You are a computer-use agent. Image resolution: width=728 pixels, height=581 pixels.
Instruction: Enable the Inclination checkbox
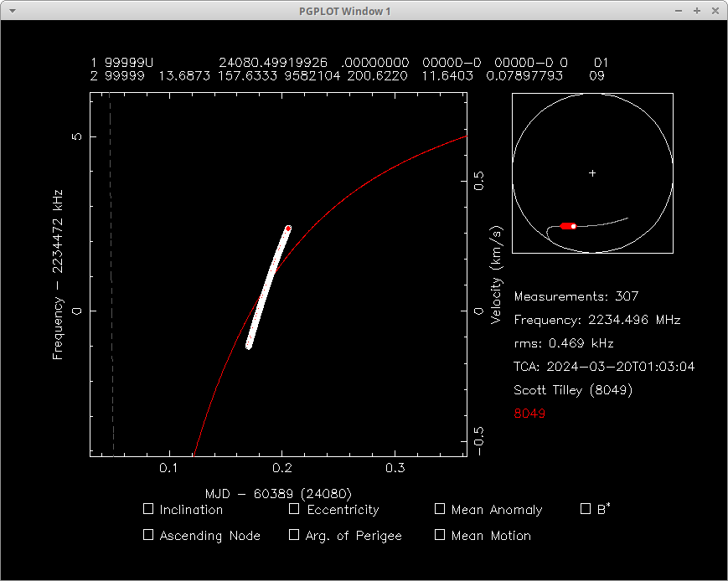[148, 509]
